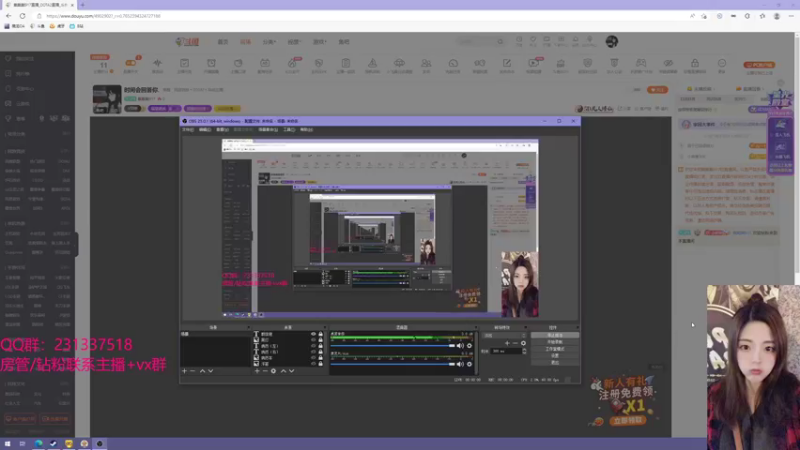Click the top button in OBS Controls panel

(x=555, y=335)
